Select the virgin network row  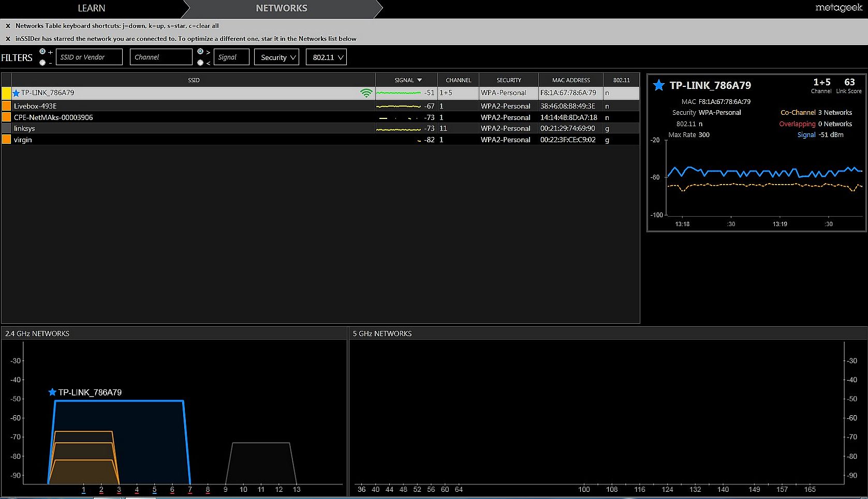(321, 140)
